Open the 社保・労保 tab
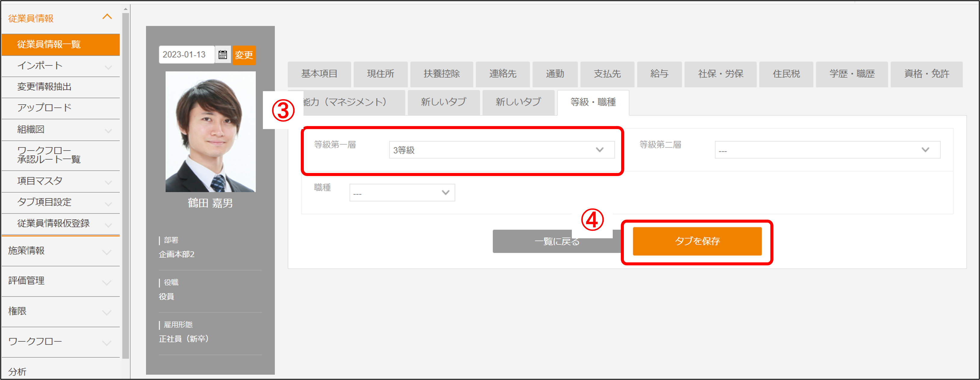 coord(720,74)
